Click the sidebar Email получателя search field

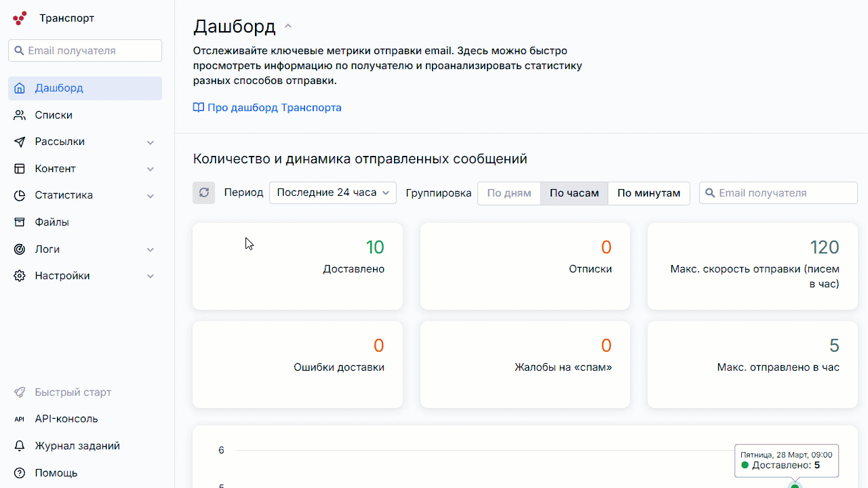[85, 51]
